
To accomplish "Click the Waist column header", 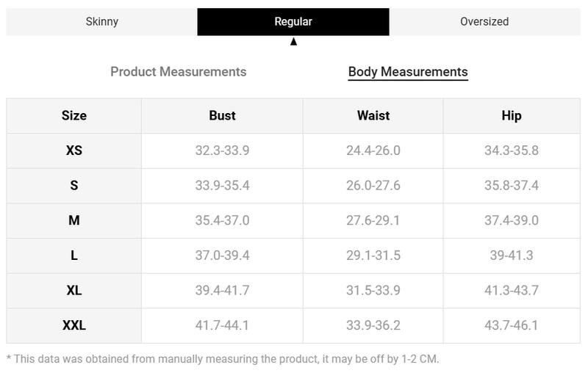I will click(x=373, y=116).
